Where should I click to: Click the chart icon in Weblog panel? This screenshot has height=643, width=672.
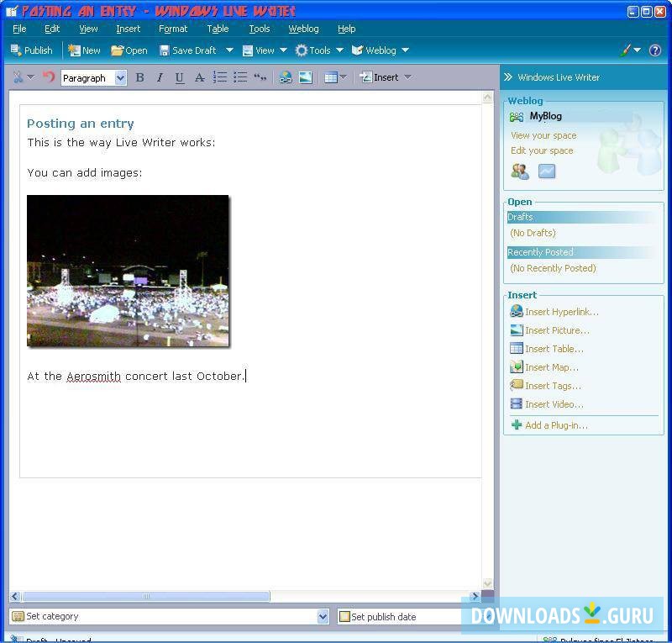pos(547,171)
